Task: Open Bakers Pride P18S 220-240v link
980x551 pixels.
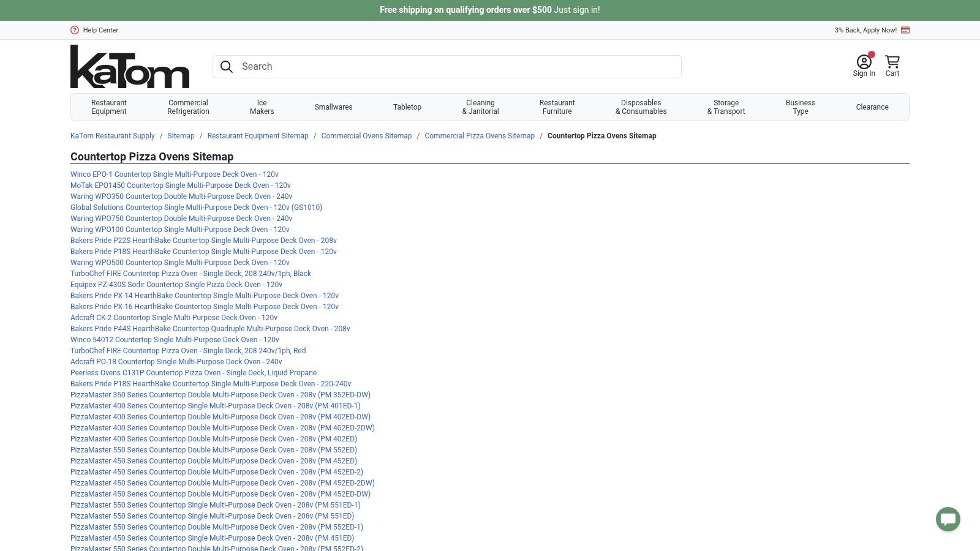Action: (x=211, y=384)
